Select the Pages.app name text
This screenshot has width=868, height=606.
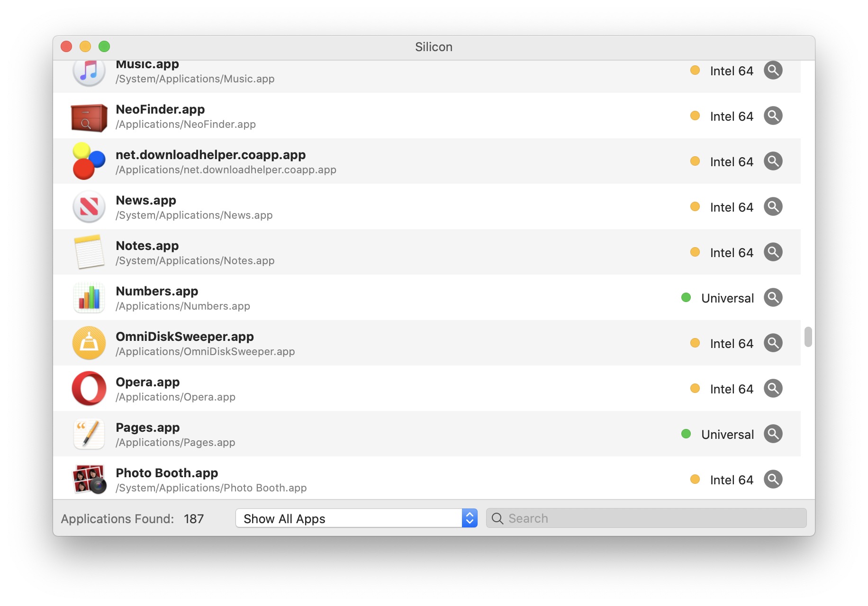coord(148,428)
